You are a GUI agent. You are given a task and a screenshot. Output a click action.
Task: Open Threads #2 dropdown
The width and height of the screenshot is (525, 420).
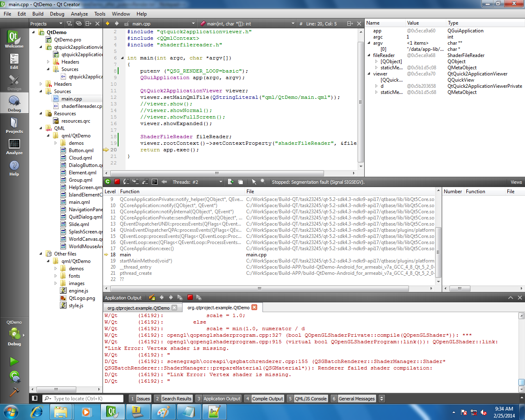click(x=197, y=182)
